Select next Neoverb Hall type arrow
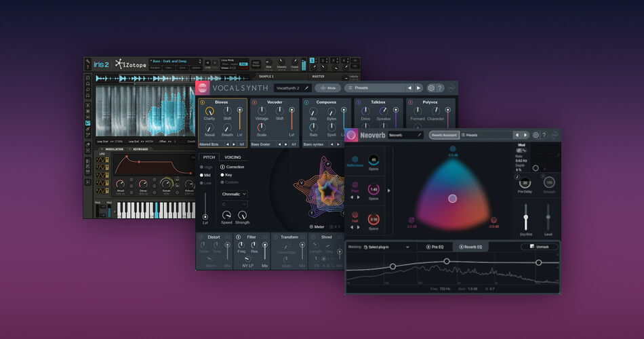The image size is (644, 339). 359,227
